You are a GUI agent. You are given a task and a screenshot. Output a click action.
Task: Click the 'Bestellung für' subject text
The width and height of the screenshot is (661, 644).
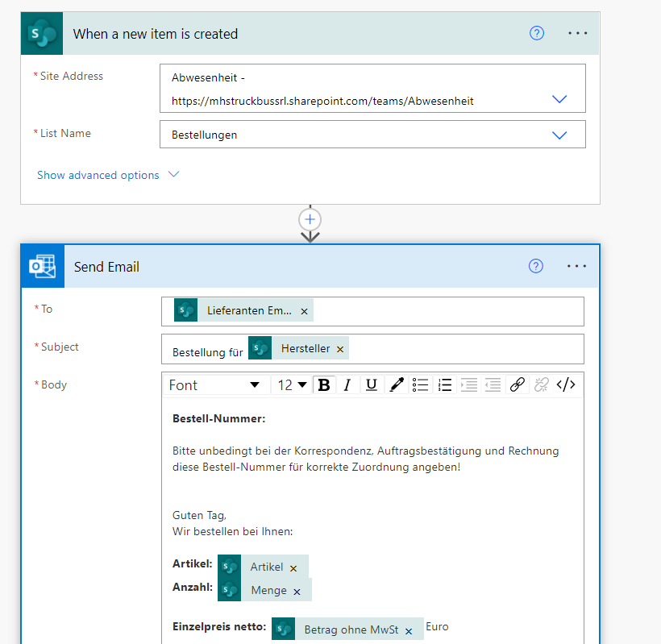208,352
